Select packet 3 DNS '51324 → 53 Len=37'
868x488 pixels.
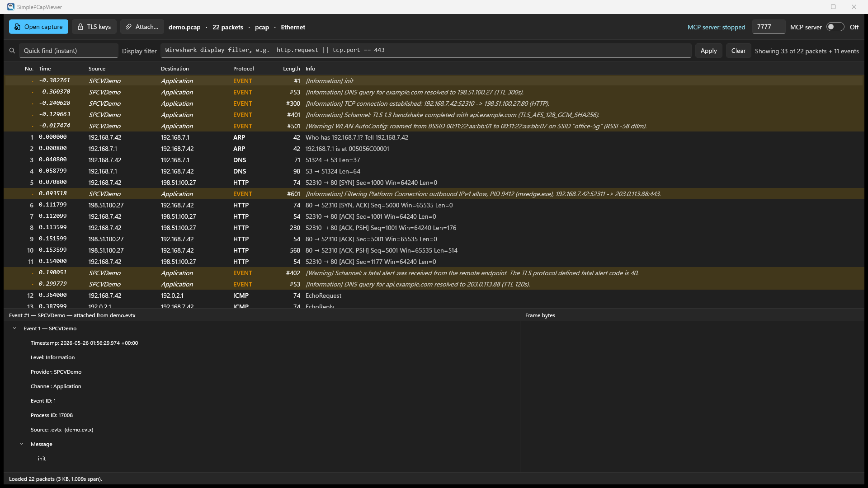coord(434,160)
